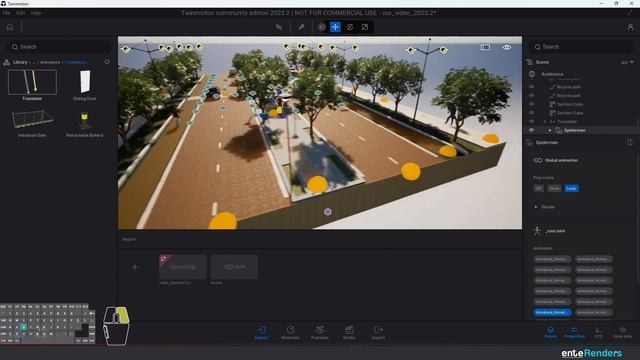Select Ambience in scene tree
Image resolution: width=640 pixels, height=360 pixels.
[x=552, y=74]
